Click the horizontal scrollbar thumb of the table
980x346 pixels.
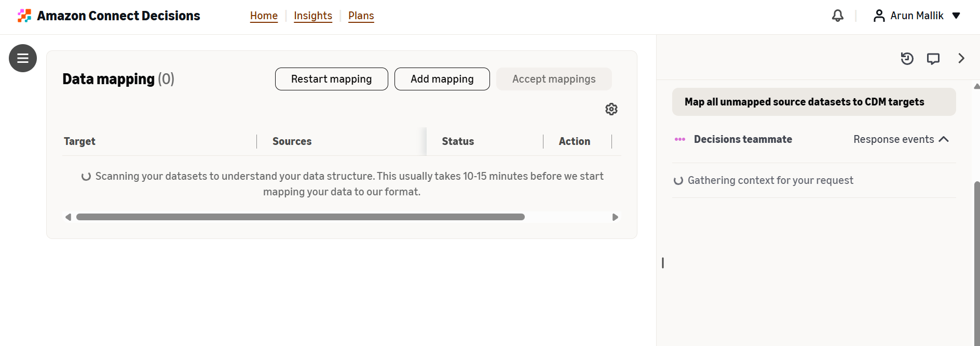[x=301, y=217]
